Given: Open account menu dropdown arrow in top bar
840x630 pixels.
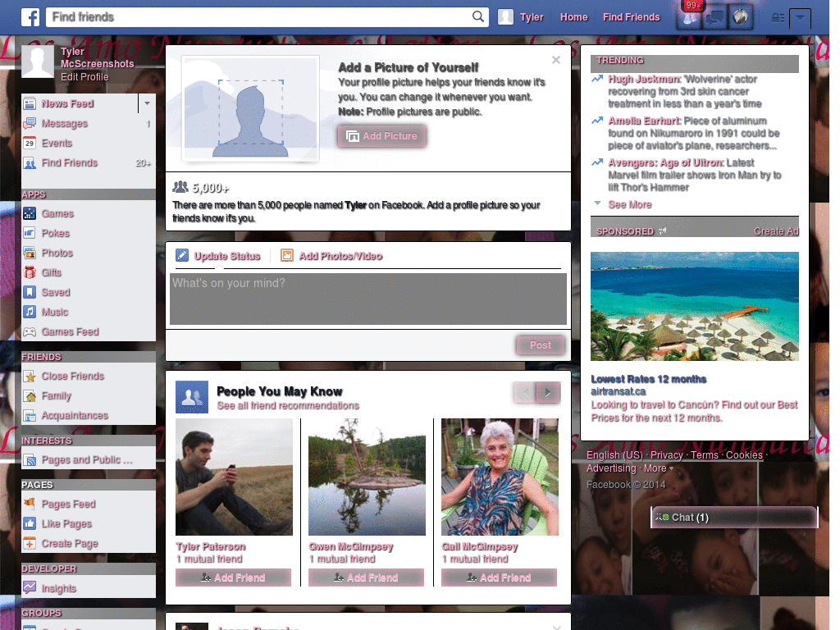Looking at the screenshot, I should (800, 18).
